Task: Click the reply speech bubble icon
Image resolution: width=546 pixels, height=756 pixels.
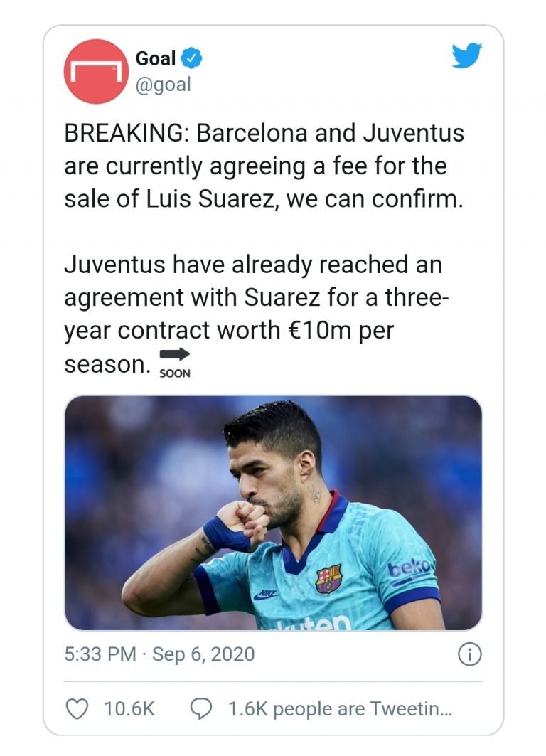Action: click(x=201, y=709)
